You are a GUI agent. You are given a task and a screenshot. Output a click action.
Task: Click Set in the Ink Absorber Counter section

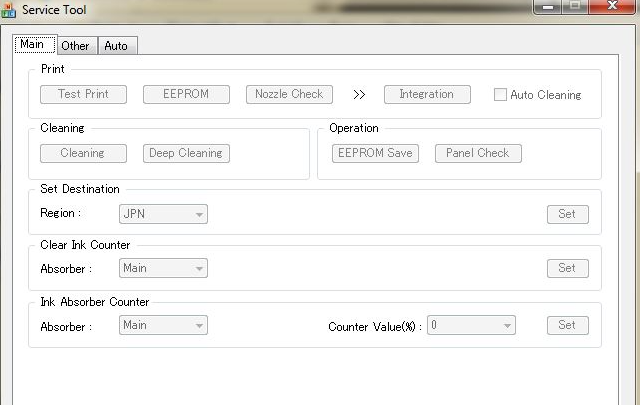[567, 325]
